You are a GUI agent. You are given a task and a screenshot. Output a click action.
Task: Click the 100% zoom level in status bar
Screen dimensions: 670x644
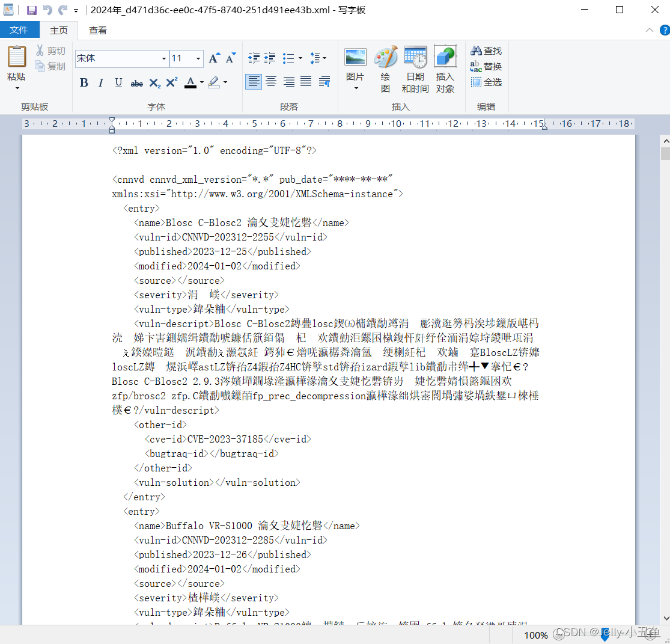pyautogui.click(x=536, y=636)
